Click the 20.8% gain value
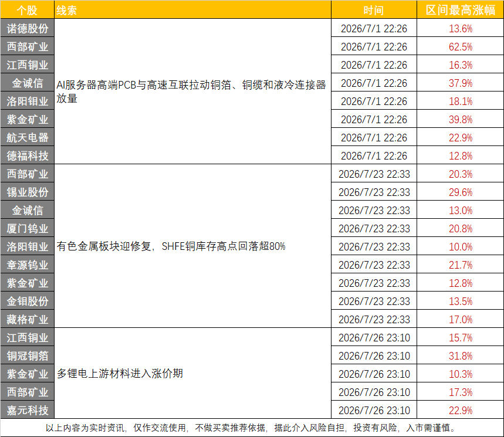504x437 pixels. (x=460, y=228)
